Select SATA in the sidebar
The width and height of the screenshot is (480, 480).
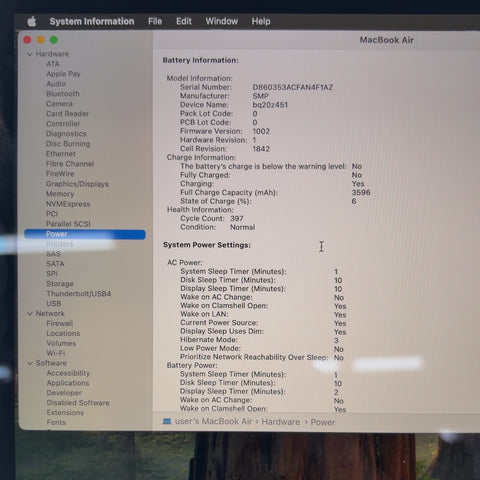click(55, 264)
